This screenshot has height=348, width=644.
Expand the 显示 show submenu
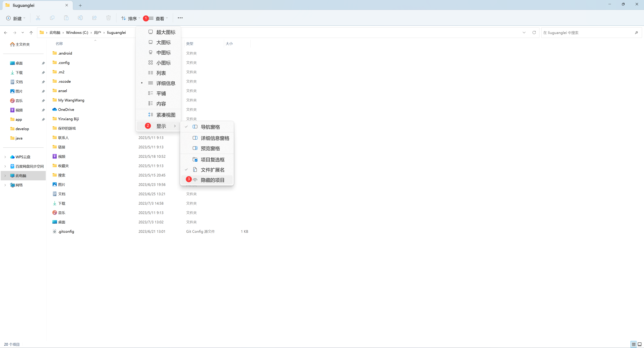(x=158, y=126)
